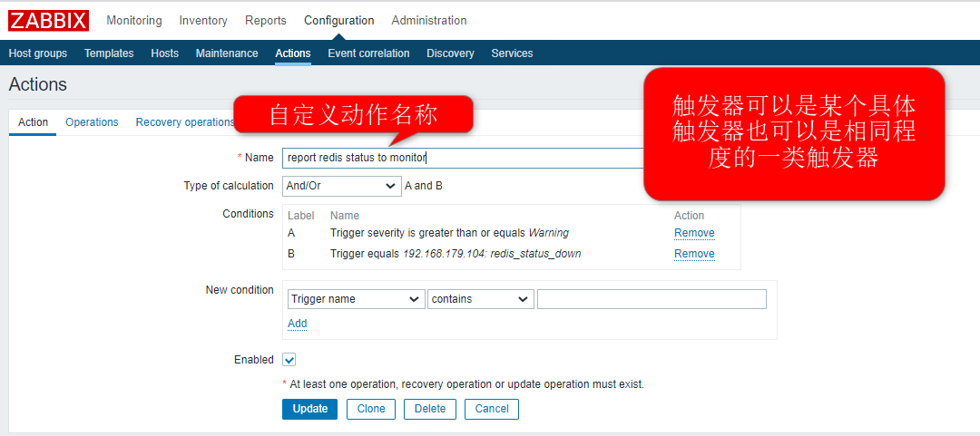The width and height of the screenshot is (980, 436).
Task: Click Add new condition link
Action: pyautogui.click(x=297, y=324)
